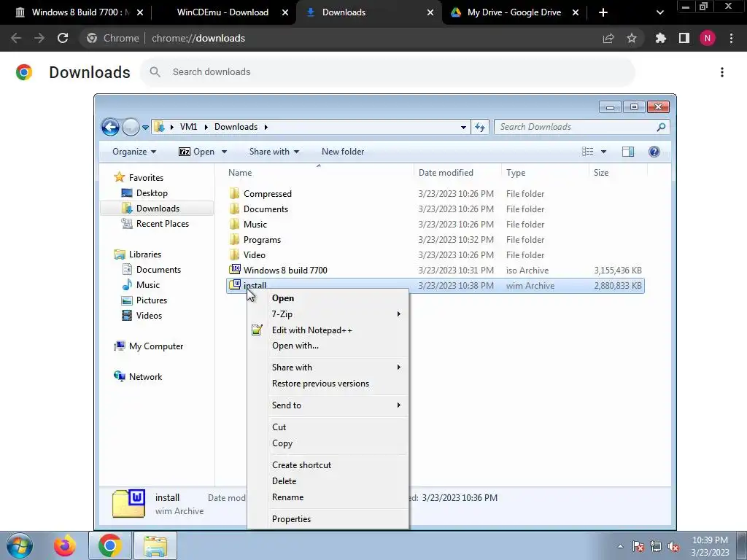Open the volume icon in the system tray
Image resolution: width=747 pixels, height=560 pixels.
click(x=673, y=546)
